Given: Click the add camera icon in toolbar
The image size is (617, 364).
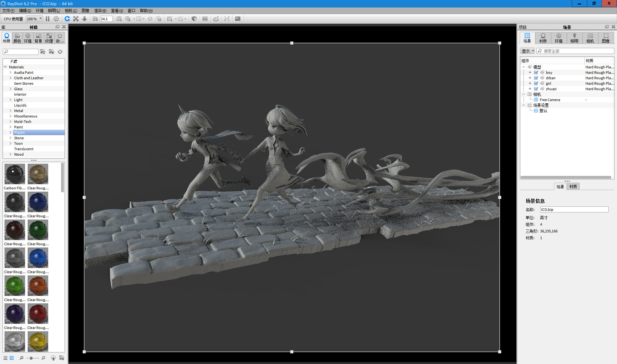Looking at the screenshot, I should pyautogui.click(x=119, y=19).
